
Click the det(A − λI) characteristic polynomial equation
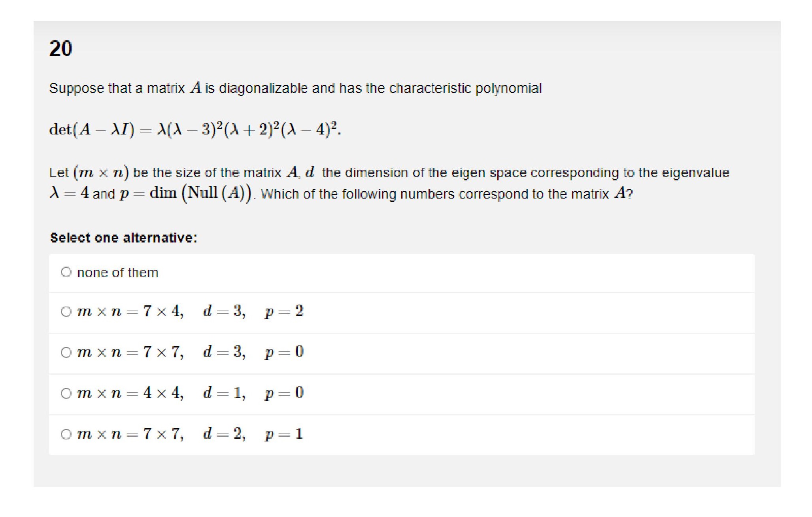pos(195,129)
